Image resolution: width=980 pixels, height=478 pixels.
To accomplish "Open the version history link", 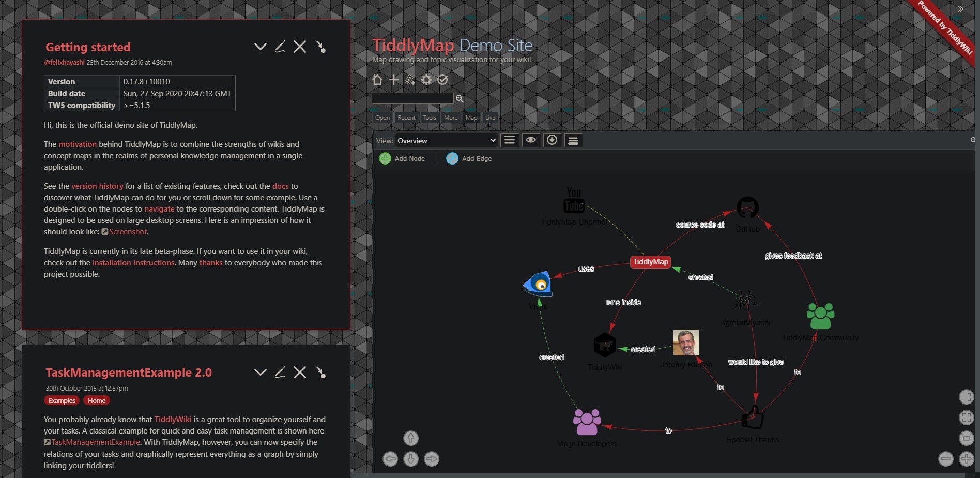I will click(x=97, y=186).
